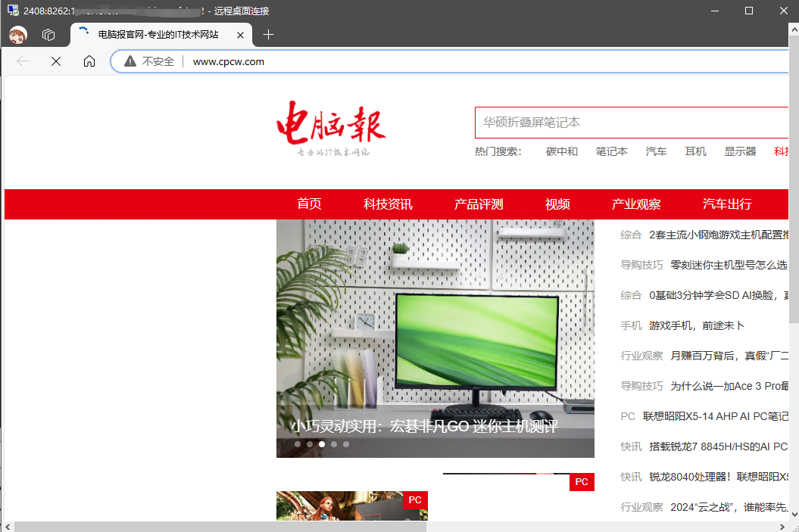Click the 华硕折叠屏笔记本 search box

pyautogui.click(x=629, y=122)
